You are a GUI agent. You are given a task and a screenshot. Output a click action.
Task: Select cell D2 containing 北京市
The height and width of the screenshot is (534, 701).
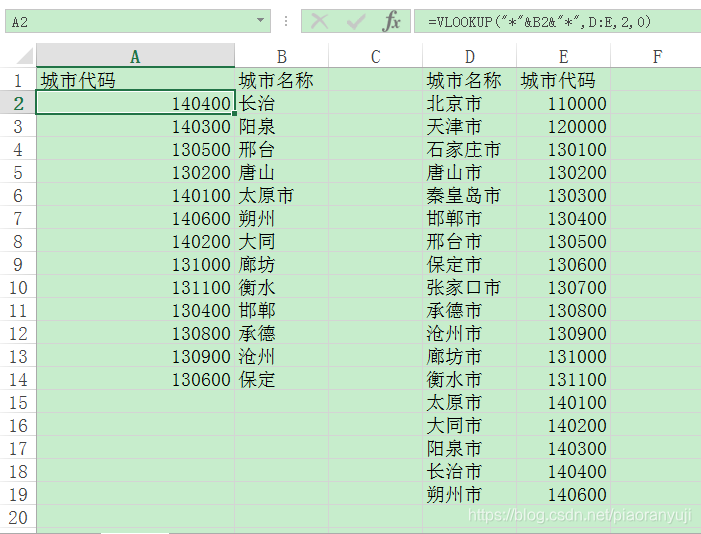[469, 103]
